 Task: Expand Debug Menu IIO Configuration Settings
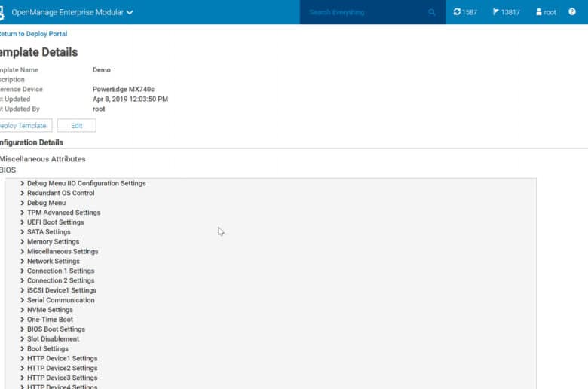[x=22, y=183]
